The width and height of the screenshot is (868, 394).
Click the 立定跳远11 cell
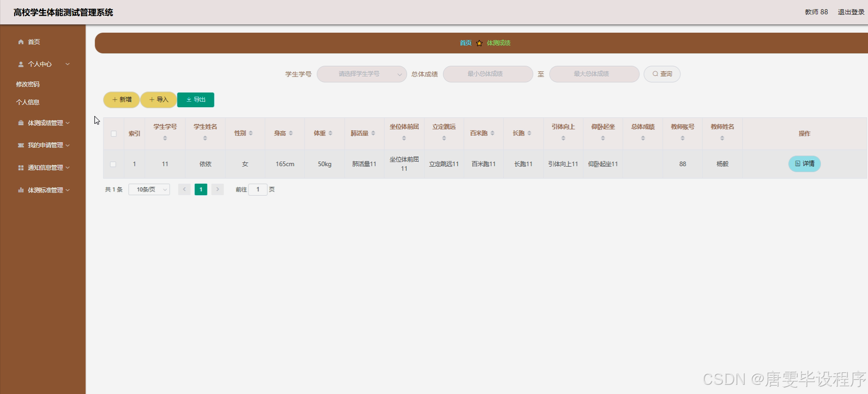(444, 164)
